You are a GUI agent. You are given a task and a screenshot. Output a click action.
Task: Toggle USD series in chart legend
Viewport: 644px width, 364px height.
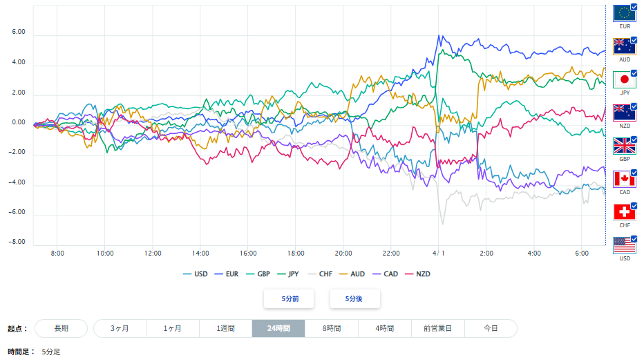195,274
